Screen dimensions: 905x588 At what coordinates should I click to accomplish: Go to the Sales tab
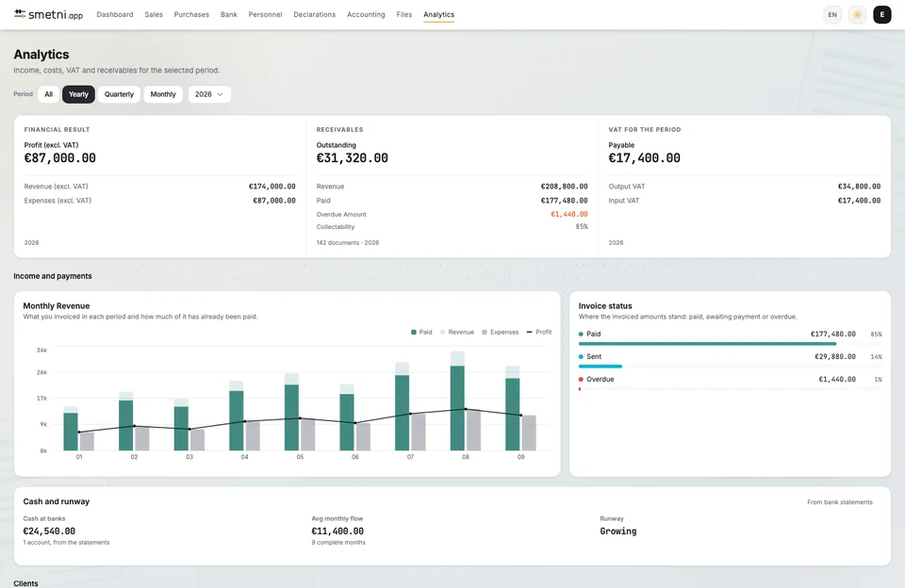click(154, 14)
